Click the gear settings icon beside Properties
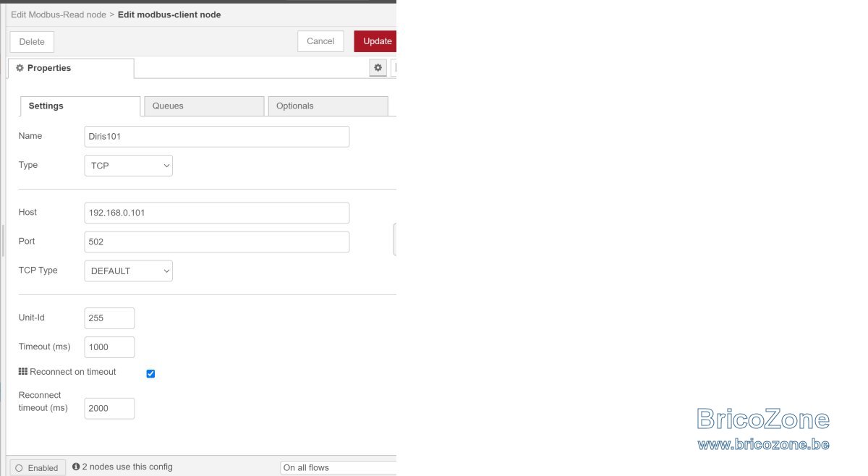Viewport: 868px width, 476px height. [378, 67]
